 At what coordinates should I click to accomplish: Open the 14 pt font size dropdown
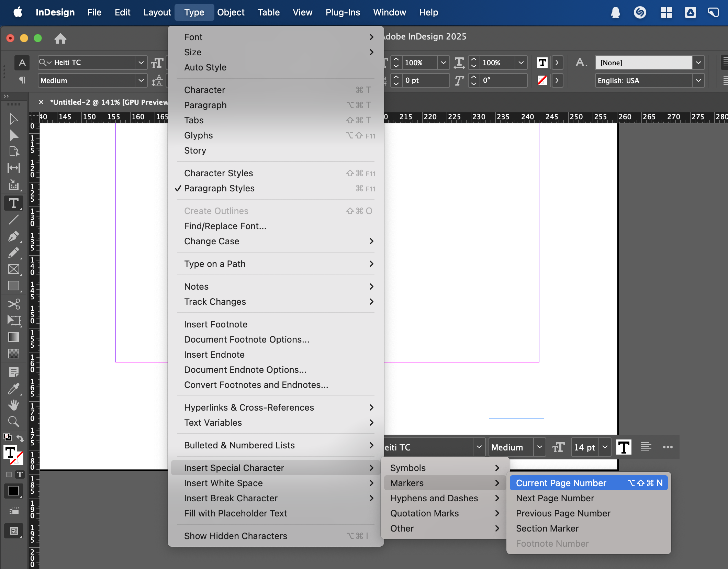point(605,447)
